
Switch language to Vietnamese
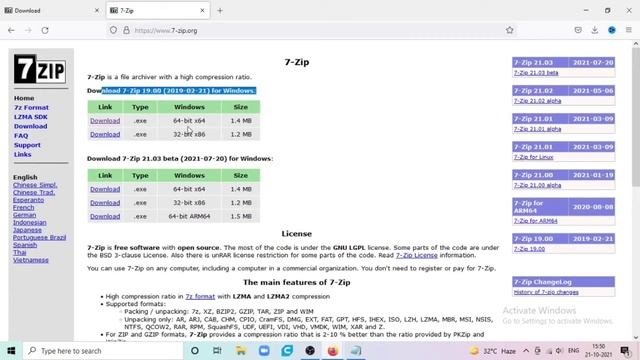click(x=31, y=260)
